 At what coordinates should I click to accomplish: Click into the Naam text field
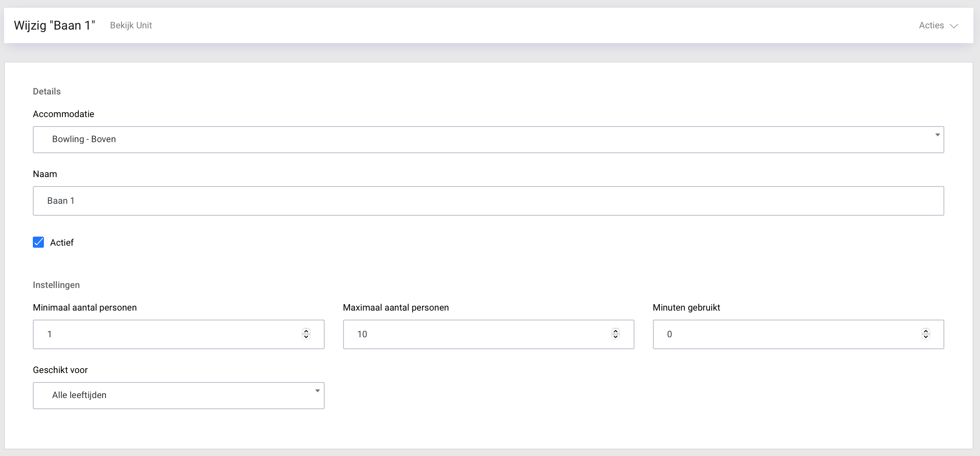[488, 201]
